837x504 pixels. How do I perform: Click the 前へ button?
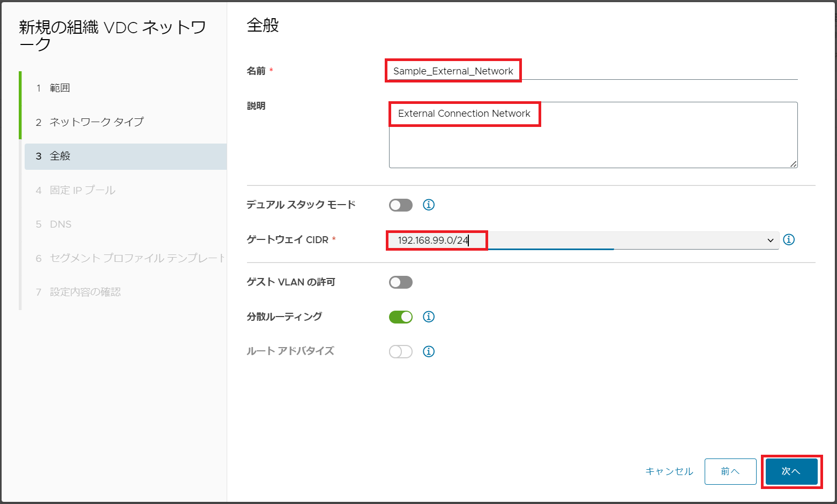click(730, 471)
